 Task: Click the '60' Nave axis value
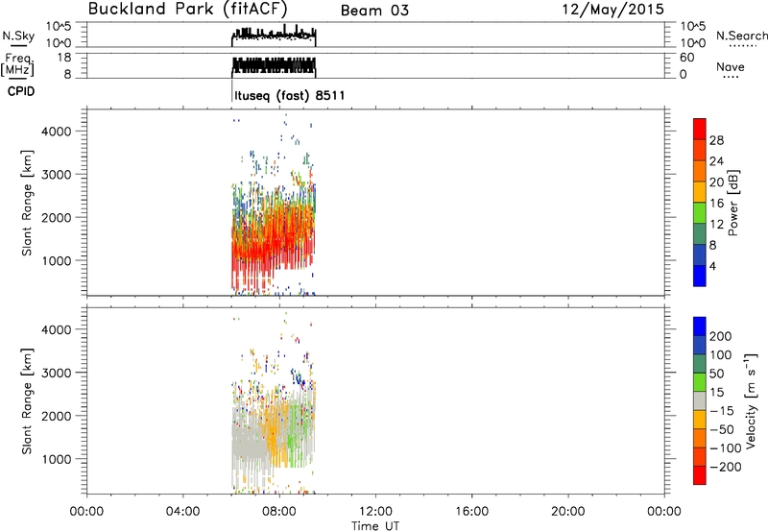687,58
